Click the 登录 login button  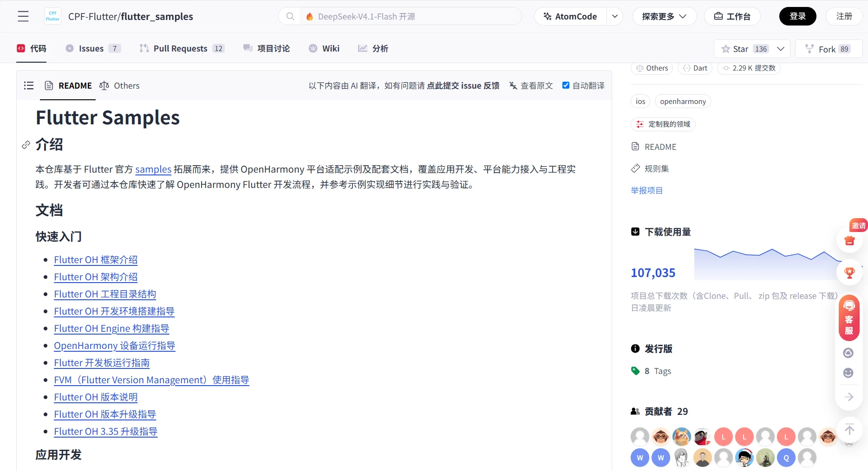coord(797,16)
